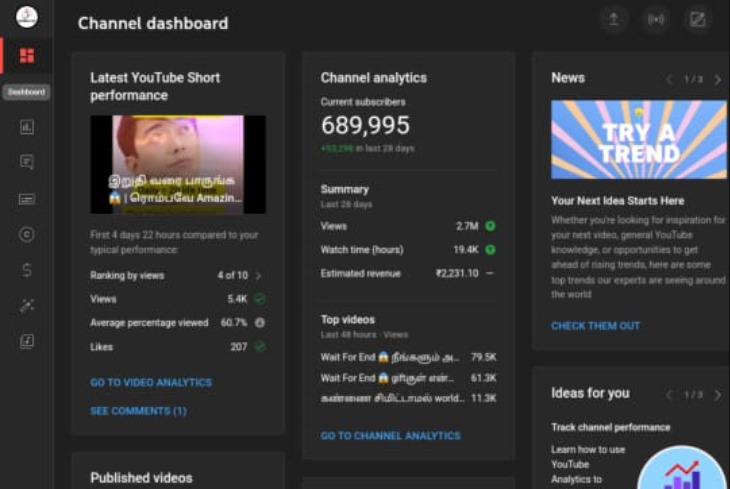
Task: Click the Published videos card heading
Action: tap(141, 478)
